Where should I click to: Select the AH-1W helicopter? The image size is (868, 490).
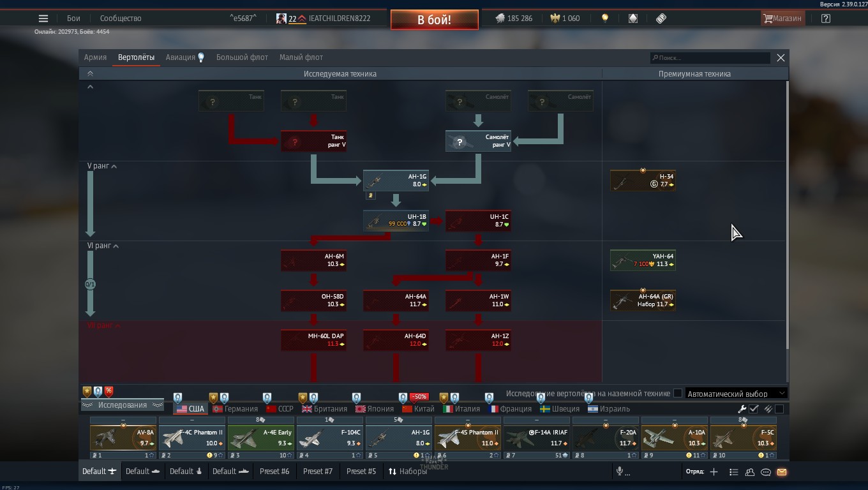[478, 301]
